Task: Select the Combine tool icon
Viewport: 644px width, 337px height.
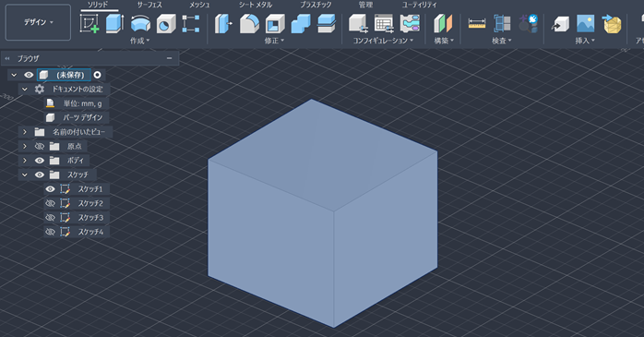Action: pos(301,23)
